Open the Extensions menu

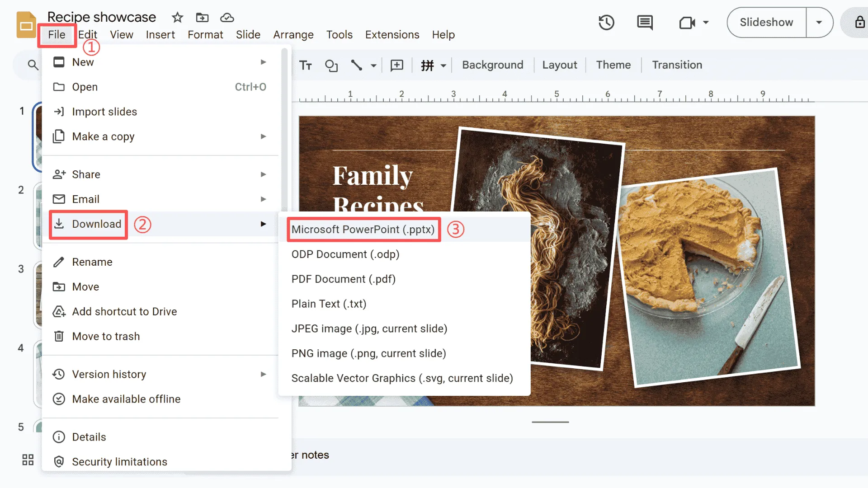point(392,35)
